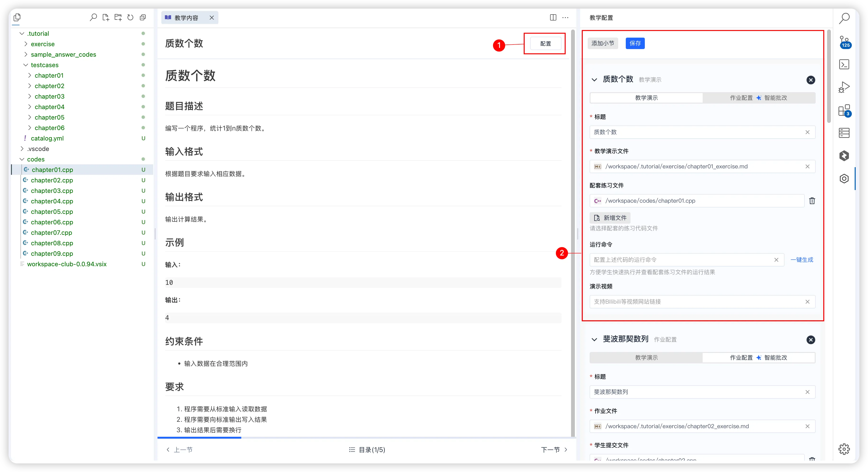
Task: Click the new file icon in explorer
Action: pyautogui.click(x=106, y=17)
